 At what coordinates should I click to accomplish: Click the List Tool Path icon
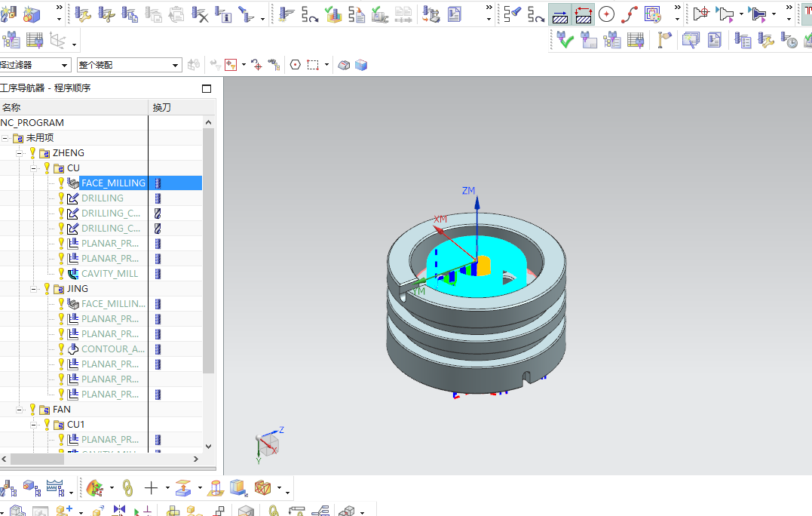tap(357, 14)
